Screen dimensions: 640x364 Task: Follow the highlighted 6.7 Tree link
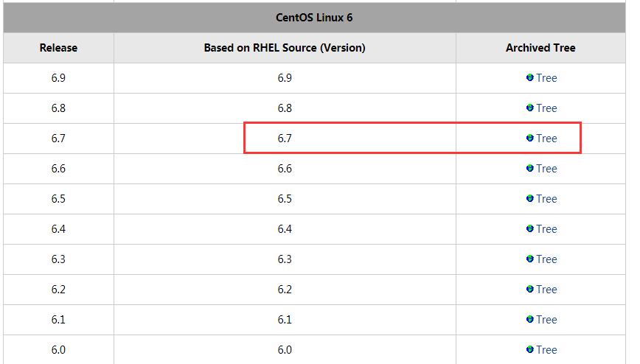tap(546, 139)
